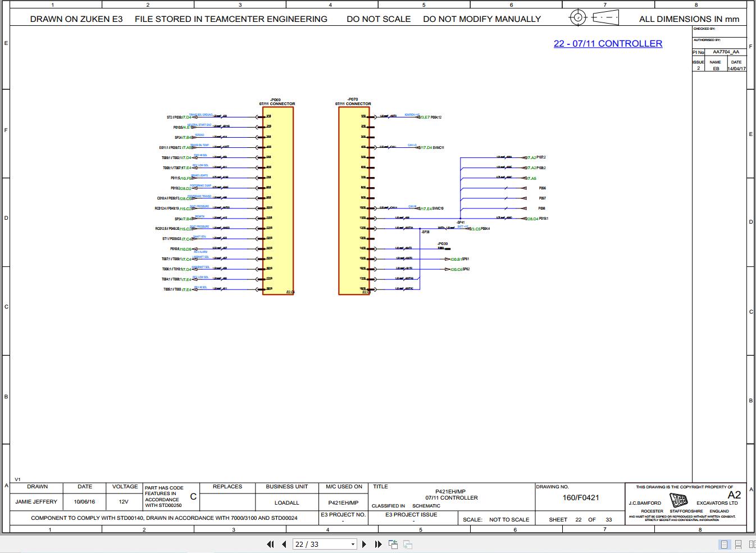Open the page number dropdown
Viewport: 756px width, 553px height.
(353, 544)
